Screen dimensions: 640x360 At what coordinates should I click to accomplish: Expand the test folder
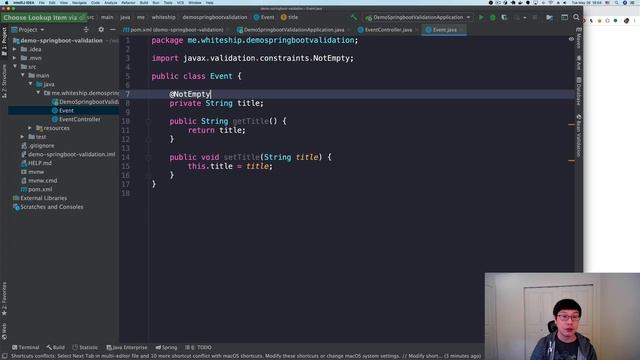tap(22, 137)
